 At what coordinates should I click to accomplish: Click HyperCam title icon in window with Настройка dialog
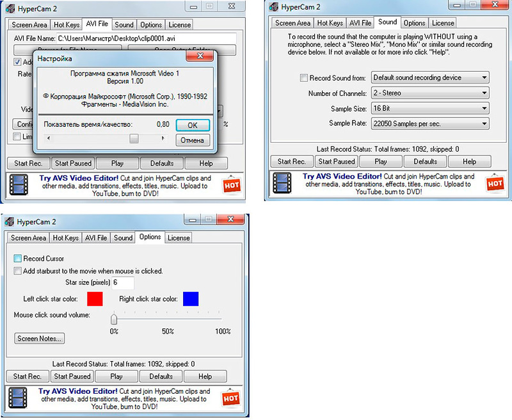10,9
